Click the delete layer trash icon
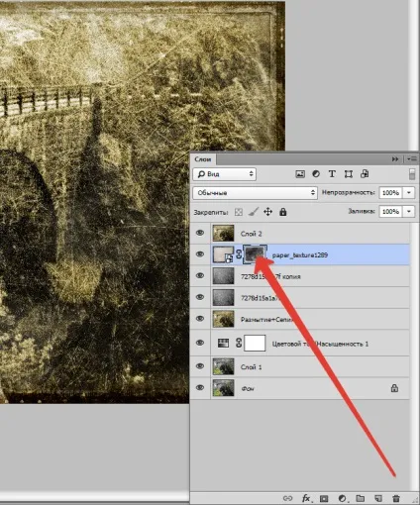This screenshot has width=420, height=505. [x=396, y=498]
